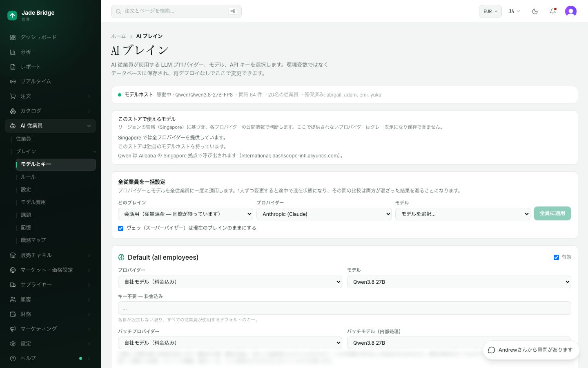Toggle the 有効 checkbox
The image size is (588, 368).
pyautogui.click(x=556, y=257)
